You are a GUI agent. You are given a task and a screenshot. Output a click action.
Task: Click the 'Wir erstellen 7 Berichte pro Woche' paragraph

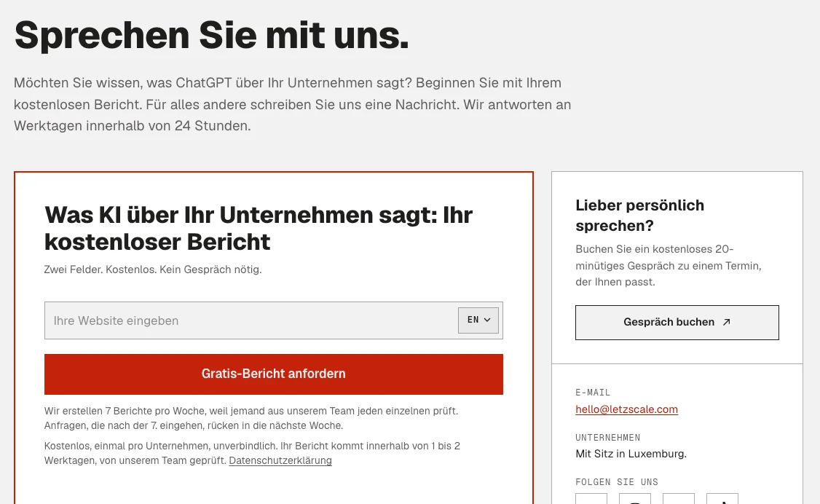[x=251, y=418]
